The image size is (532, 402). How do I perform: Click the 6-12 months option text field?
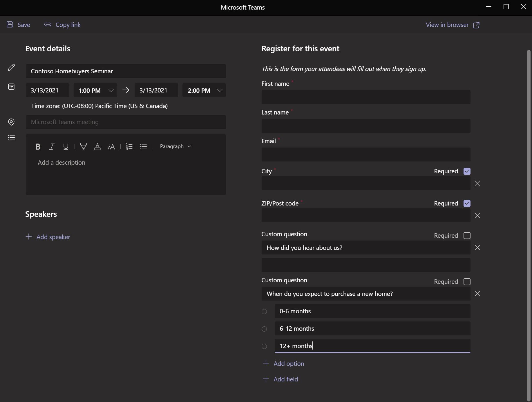372,329
